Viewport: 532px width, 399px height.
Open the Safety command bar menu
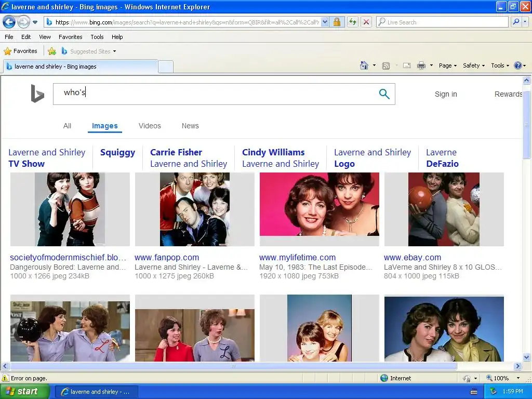474,65
